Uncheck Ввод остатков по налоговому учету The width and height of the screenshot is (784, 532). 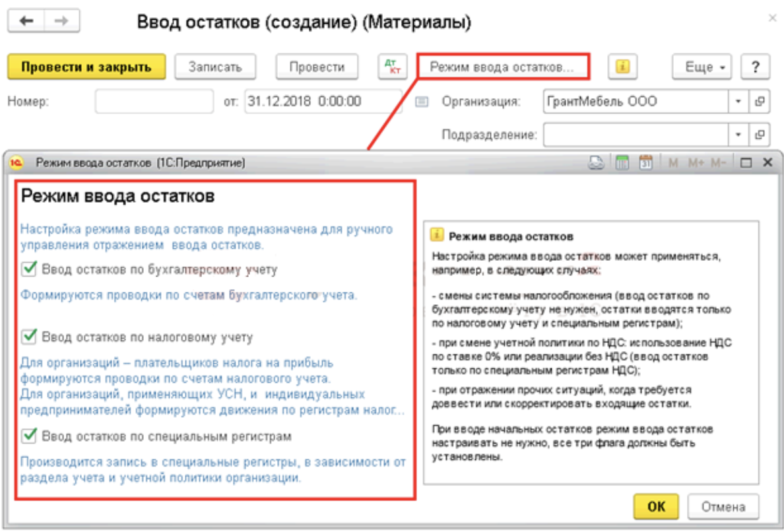coord(28,337)
